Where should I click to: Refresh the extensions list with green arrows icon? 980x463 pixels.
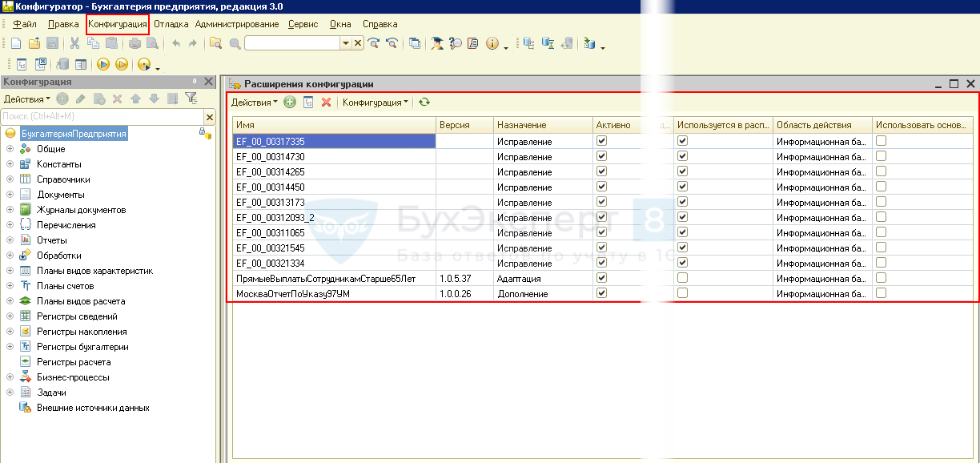(424, 103)
